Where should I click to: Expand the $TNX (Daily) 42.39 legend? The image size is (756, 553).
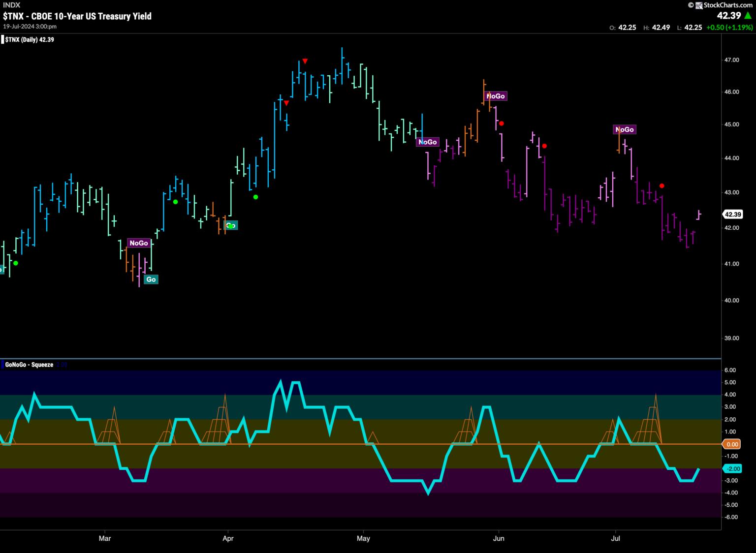tap(30, 40)
